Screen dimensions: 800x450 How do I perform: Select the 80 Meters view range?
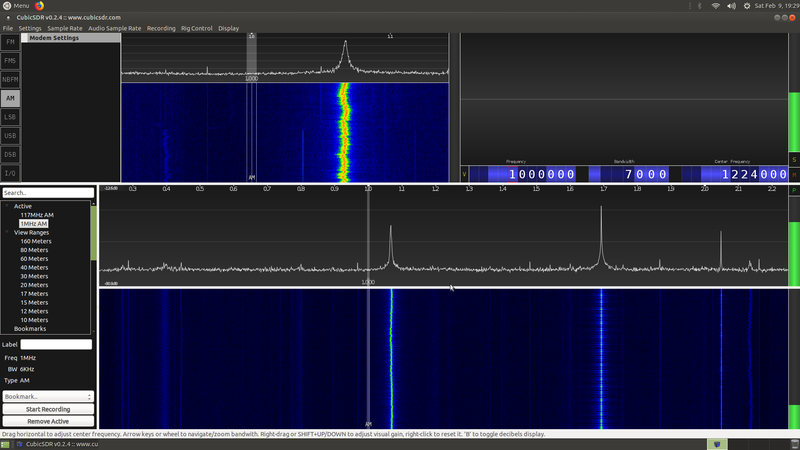click(x=34, y=250)
